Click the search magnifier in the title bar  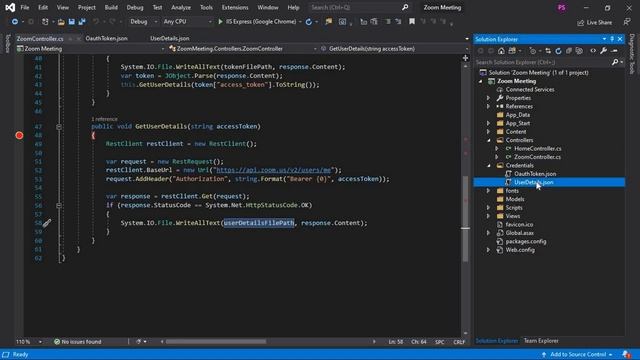coord(405,7)
